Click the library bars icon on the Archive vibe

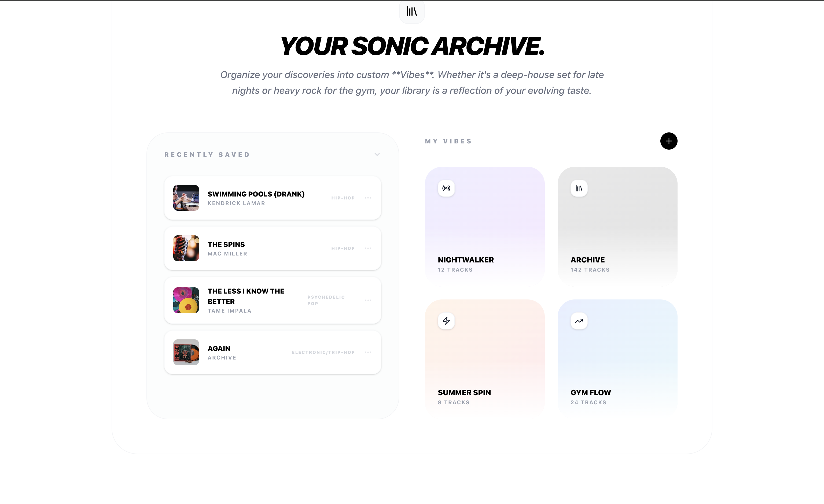579,188
